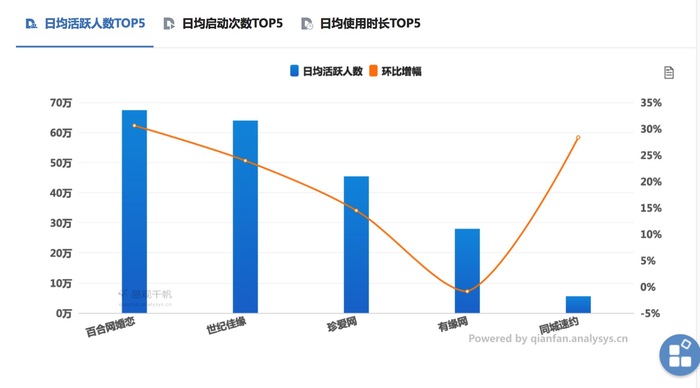Click the active users tab chart icon

31,24
